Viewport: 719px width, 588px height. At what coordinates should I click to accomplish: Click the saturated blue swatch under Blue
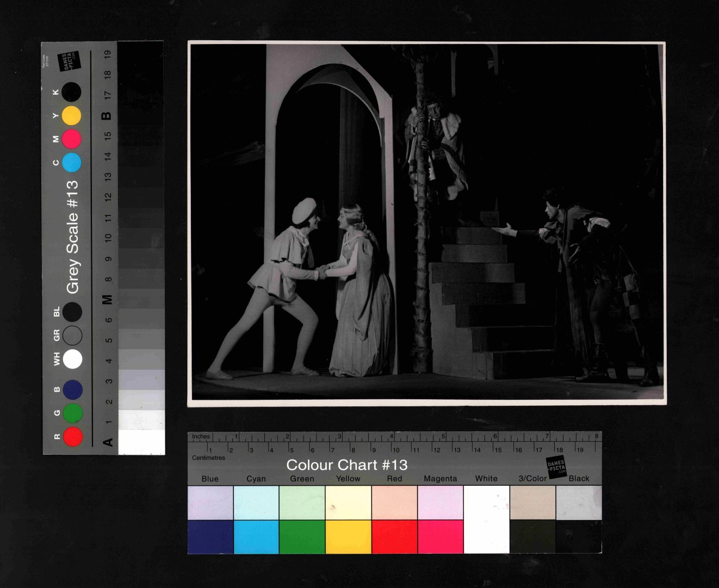[210, 537]
